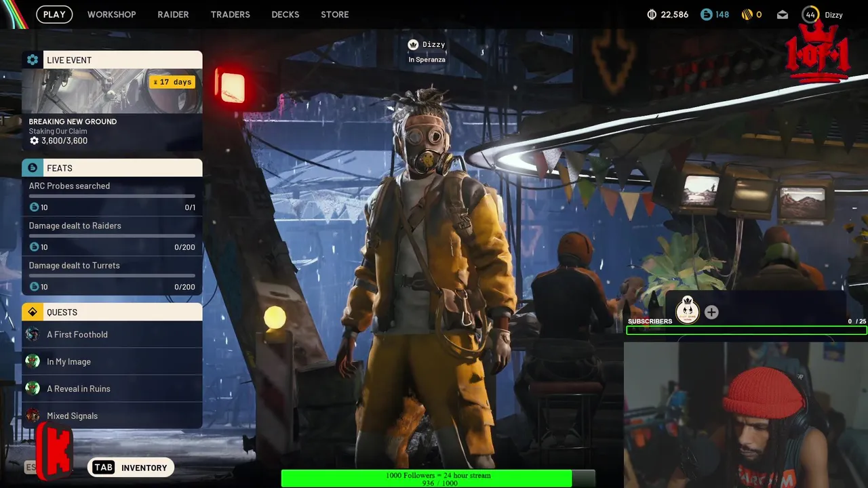Screen dimensions: 868x488
Task: Click the gold raider tokens icon
Action: coord(747,14)
